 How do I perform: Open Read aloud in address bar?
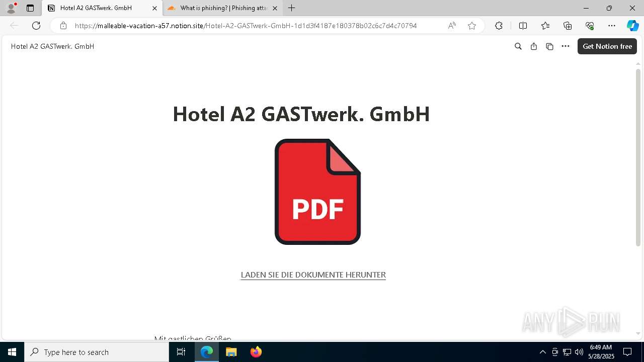[452, 26]
